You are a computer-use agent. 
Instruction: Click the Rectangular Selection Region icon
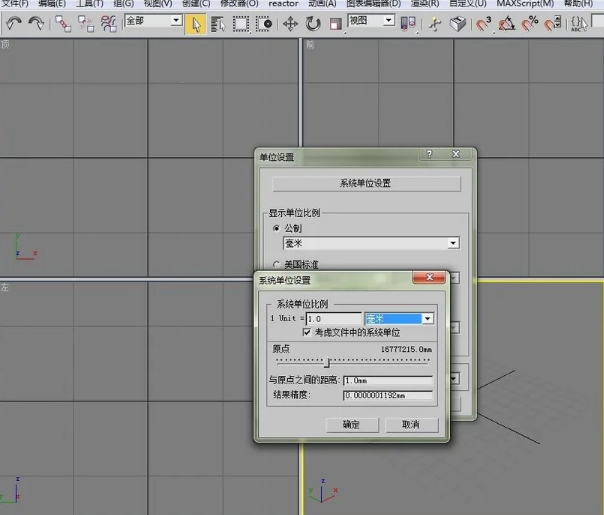pyautogui.click(x=241, y=24)
